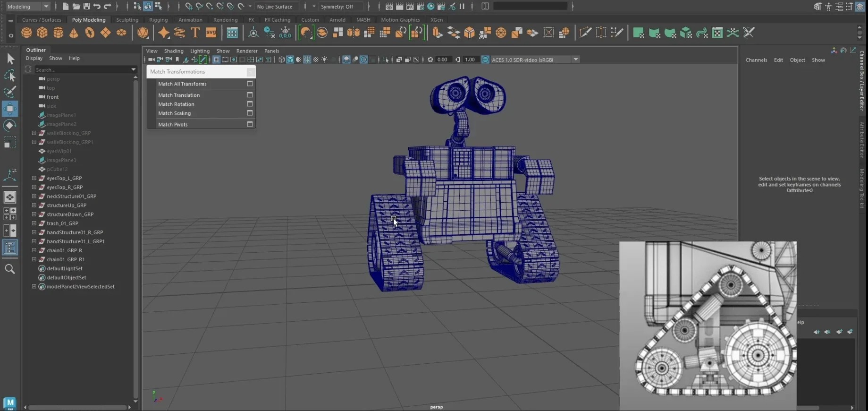Open Match Translation option box
Viewport: 868px width, 411px height.
250,95
